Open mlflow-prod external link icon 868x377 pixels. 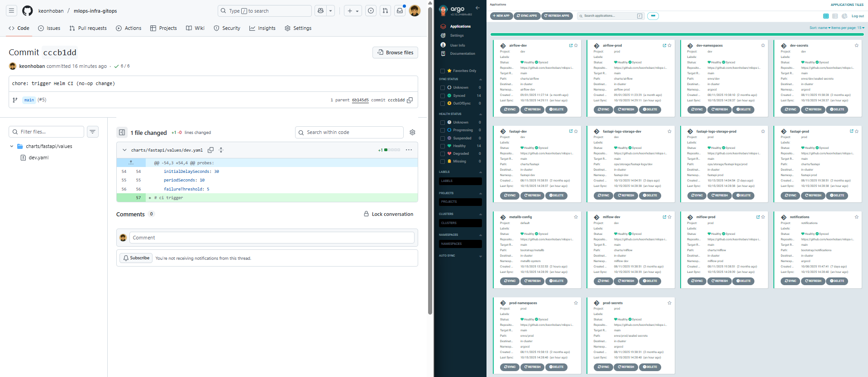(x=758, y=217)
